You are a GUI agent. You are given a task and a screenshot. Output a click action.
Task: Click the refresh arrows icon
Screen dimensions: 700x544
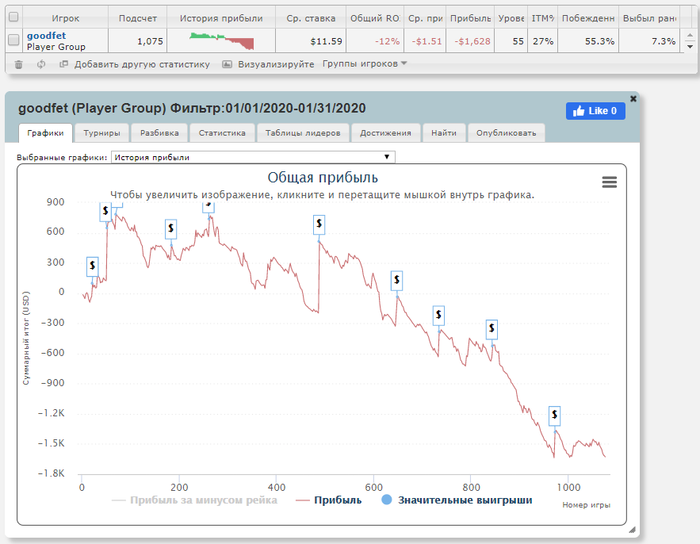[41, 65]
